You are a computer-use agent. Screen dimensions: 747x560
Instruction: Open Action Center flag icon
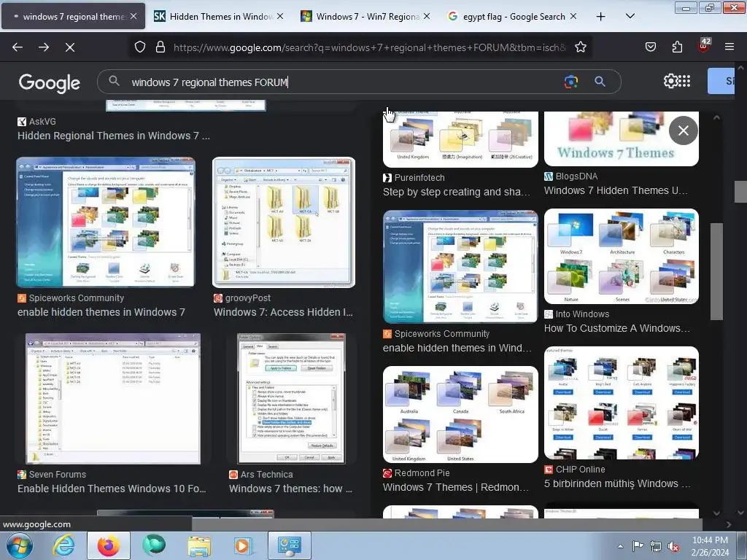click(x=638, y=546)
